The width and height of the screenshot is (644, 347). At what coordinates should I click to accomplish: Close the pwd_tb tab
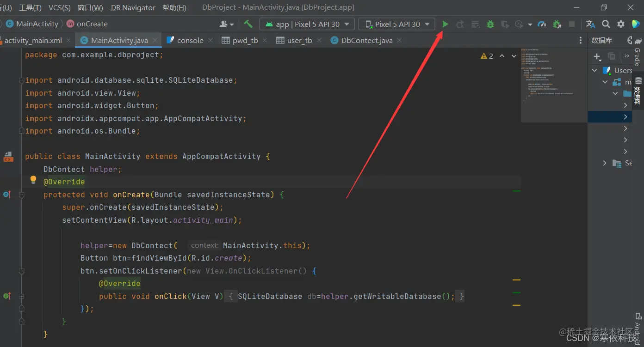[265, 41]
